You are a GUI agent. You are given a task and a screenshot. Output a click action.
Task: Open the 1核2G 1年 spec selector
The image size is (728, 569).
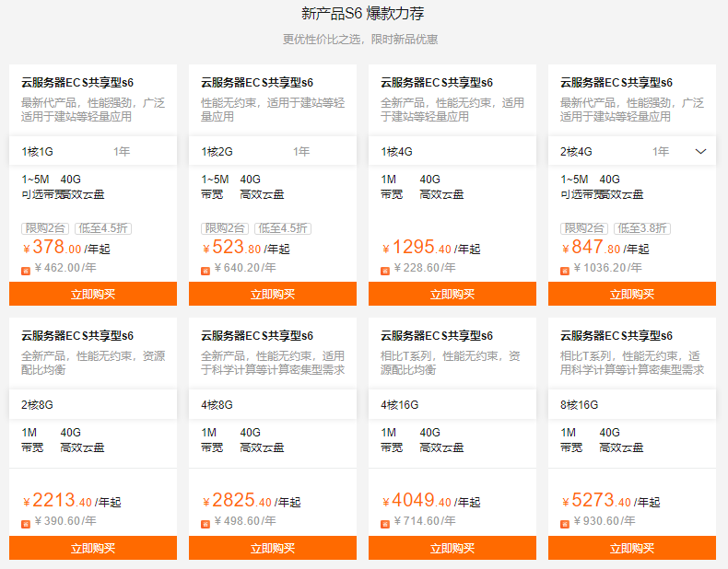[273, 151]
